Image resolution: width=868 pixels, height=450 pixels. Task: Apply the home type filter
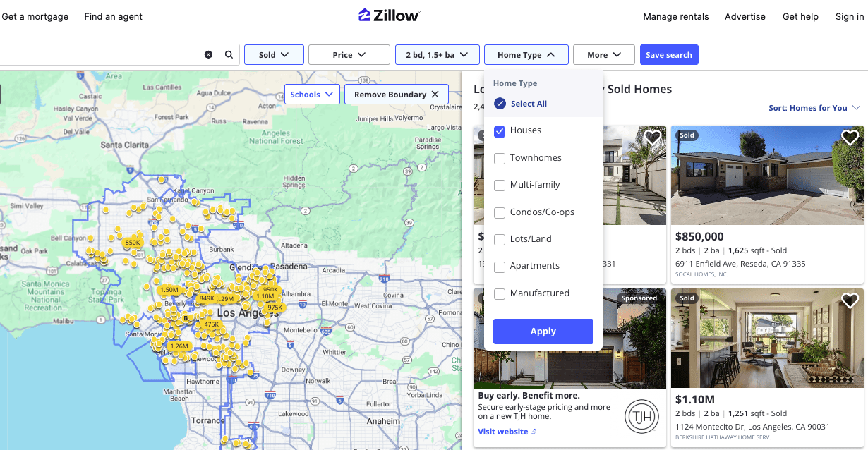pyautogui.click(x=543, y=332)
